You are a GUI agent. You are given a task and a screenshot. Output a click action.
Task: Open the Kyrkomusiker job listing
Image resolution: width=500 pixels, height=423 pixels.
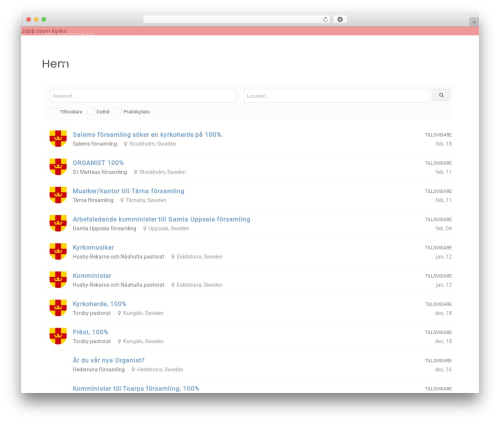[x=93, y=248]
